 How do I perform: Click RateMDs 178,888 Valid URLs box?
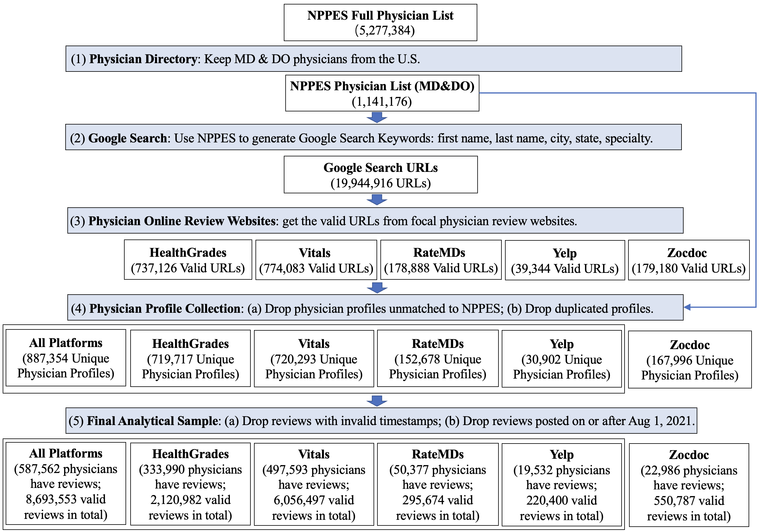pyautogui.click(x=441, y=260)
